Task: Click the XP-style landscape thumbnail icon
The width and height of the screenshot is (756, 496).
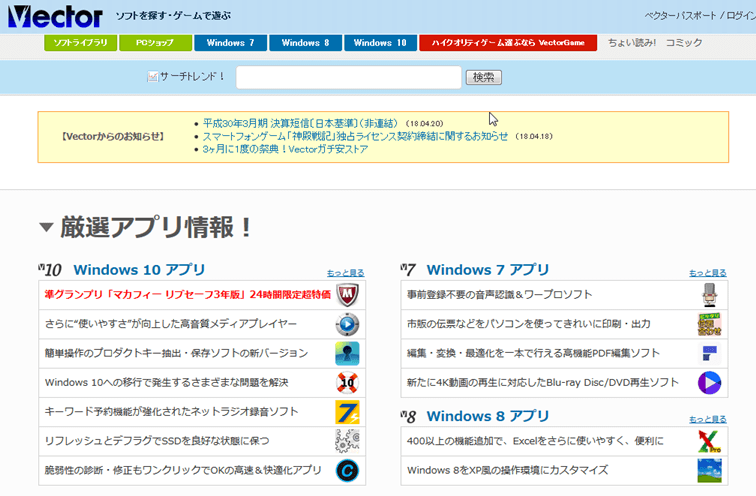Action: tap(709, 470)
